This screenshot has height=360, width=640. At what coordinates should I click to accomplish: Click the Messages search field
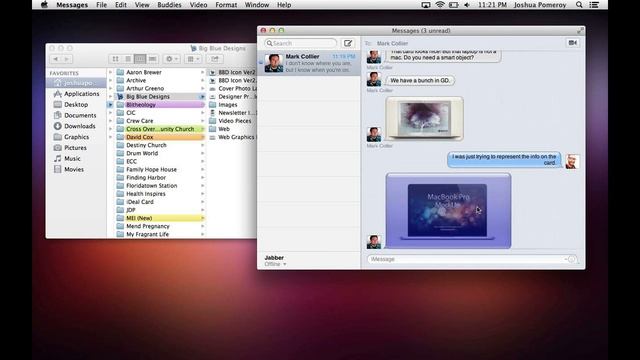click(x=301, y=43)
